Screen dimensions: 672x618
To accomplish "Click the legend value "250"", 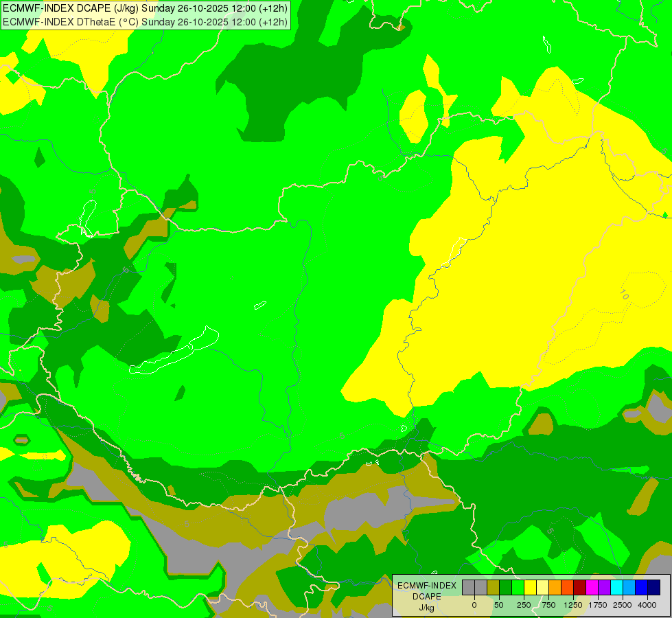I will [x=524, y=605].
